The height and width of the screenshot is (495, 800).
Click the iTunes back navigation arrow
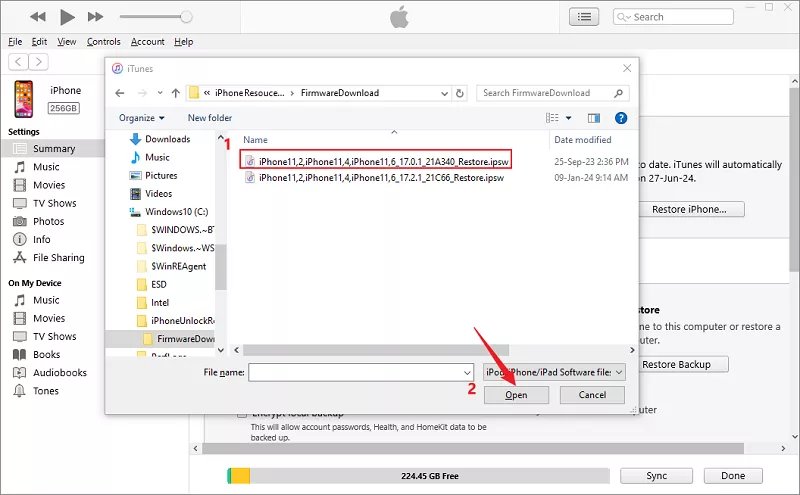point(18,62)
